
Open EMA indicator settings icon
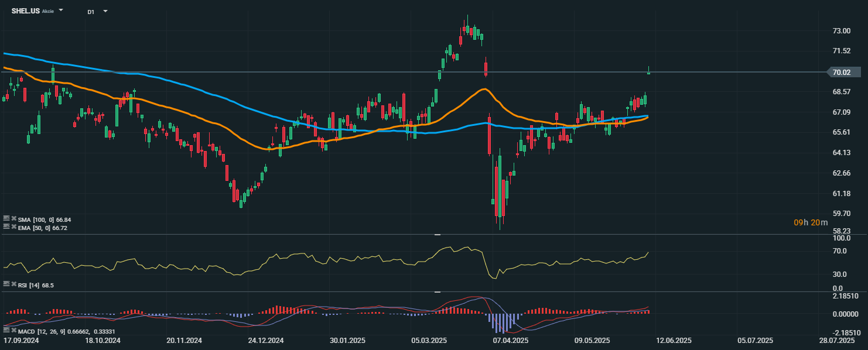click(x=6, y=227)
